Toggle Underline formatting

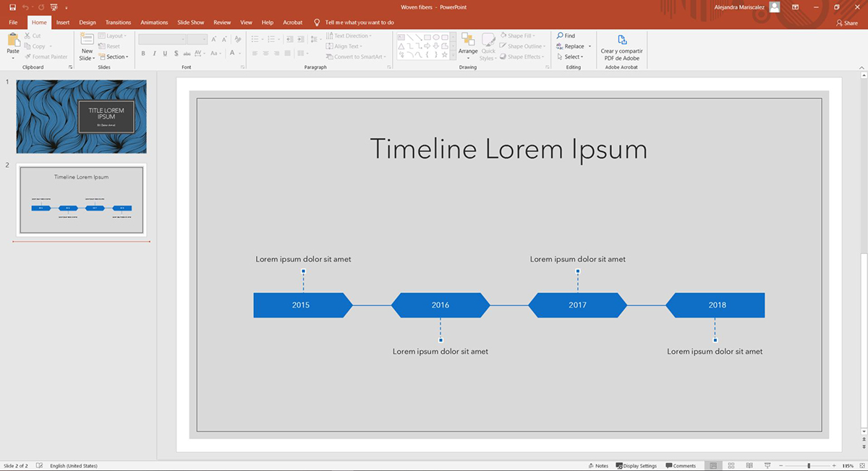tap(166, 54)
